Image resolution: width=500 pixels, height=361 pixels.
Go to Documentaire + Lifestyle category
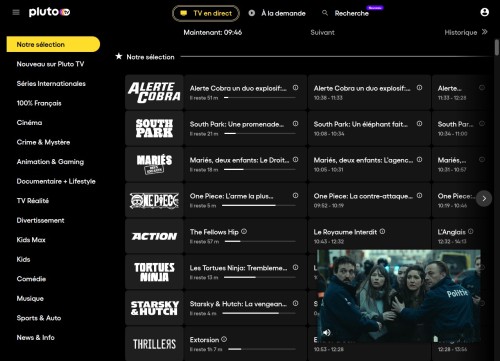pos(56,181)
